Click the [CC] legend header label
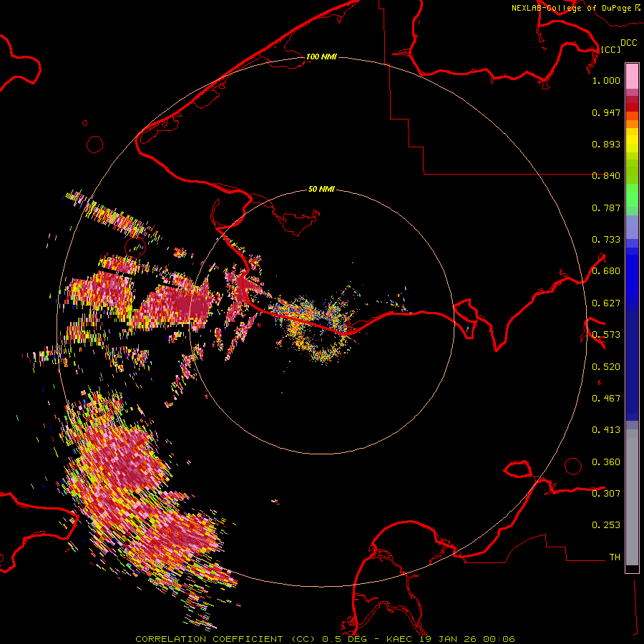644x644 pixels. 610,49
